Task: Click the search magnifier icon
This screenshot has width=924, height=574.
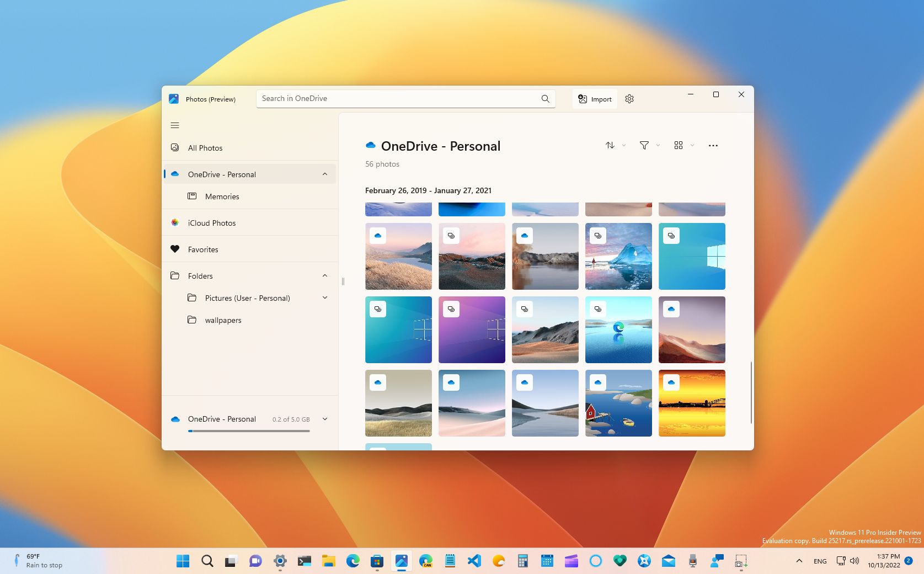Action: [546, 99]
